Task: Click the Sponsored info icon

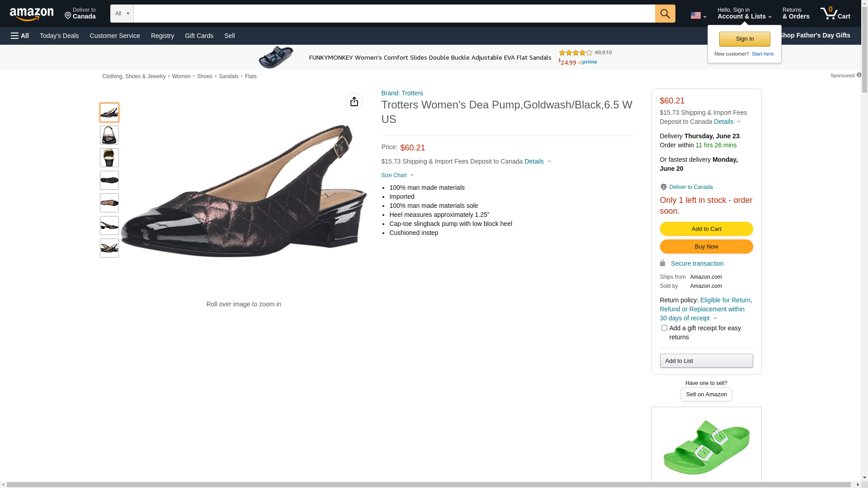Action: (859, 75)
